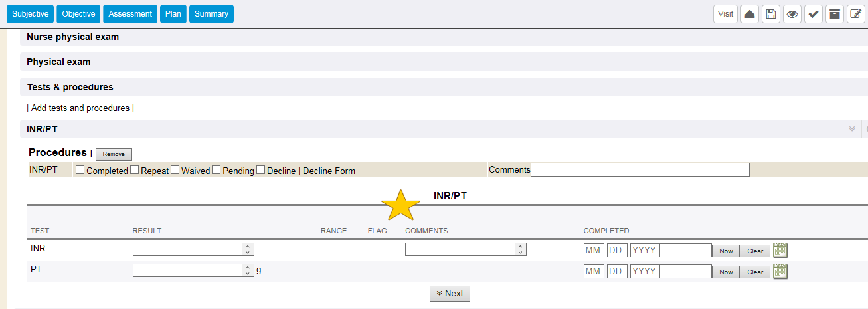Click the checkmark icon in top toolbar
Image resolution: width=868 pixels, height=309 pixels.
point(813,14)
